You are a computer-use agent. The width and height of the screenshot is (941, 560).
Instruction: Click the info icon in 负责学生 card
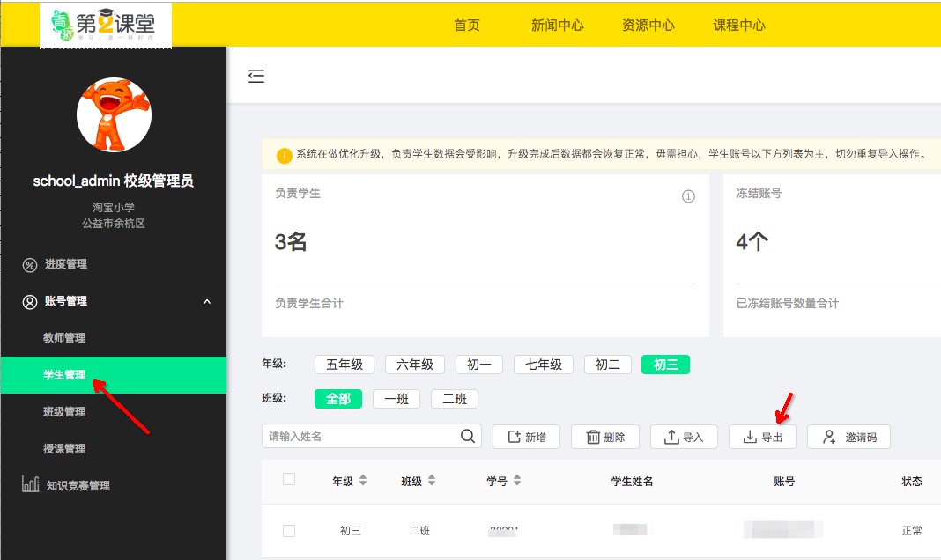tap(689, 196)
